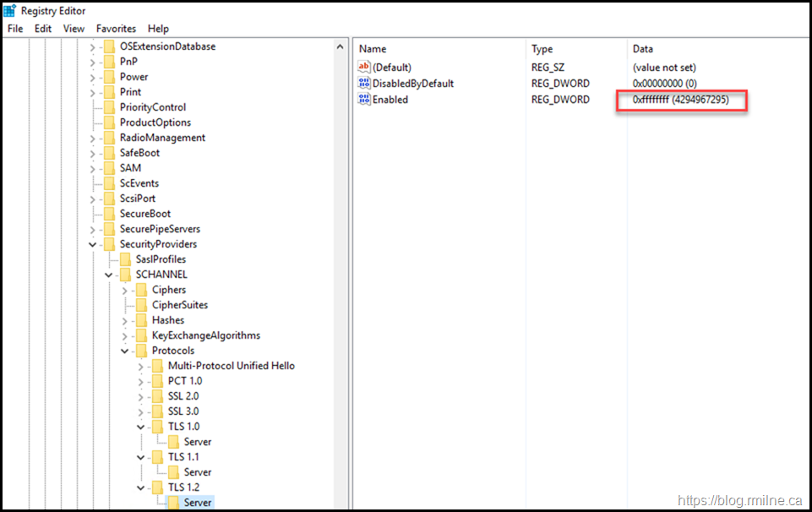Click the Type column header
Viewport: 812px width, 512px height.
click(x=542, y=49)
